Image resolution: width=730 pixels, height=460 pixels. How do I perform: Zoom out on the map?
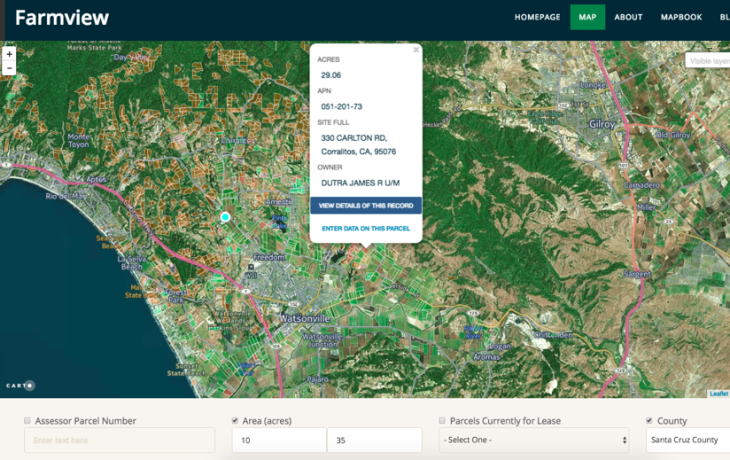pyautogui.click(x=9, y=68)
